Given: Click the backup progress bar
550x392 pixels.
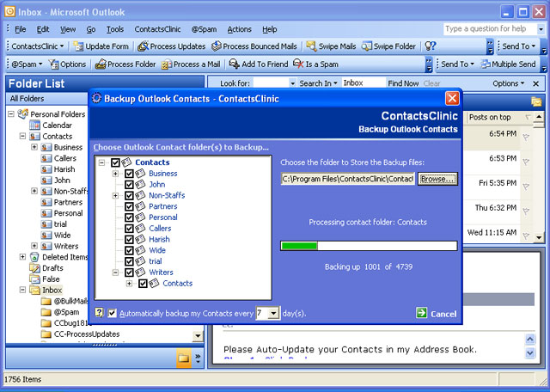Looking at the screenshot, I should click(x=369, y=246).
